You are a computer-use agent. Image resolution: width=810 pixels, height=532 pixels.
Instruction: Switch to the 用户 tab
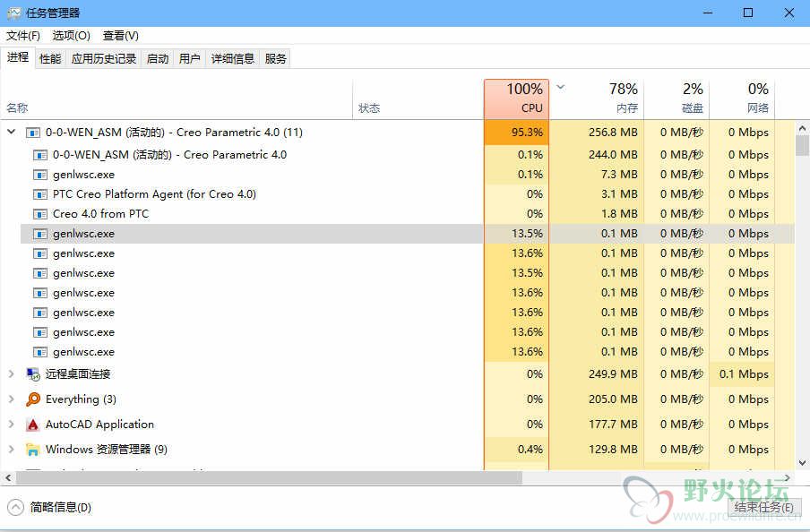(x=190, y=59)
